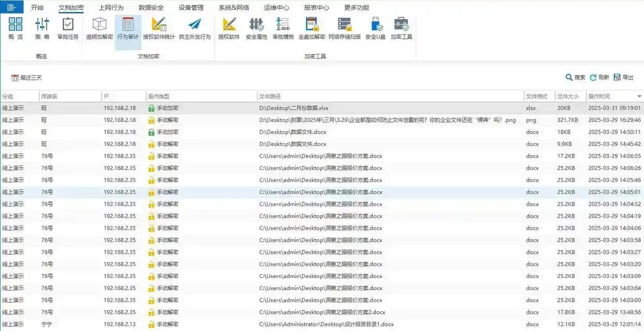
Task: Click the 搜索 search button
Action: pos(575,77)
